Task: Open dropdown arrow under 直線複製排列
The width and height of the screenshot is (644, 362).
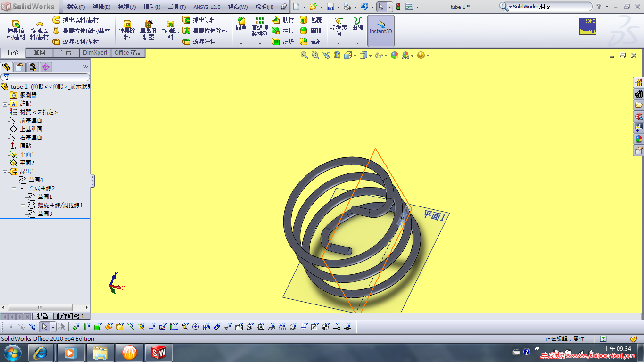Action: (x=260, y=43)
